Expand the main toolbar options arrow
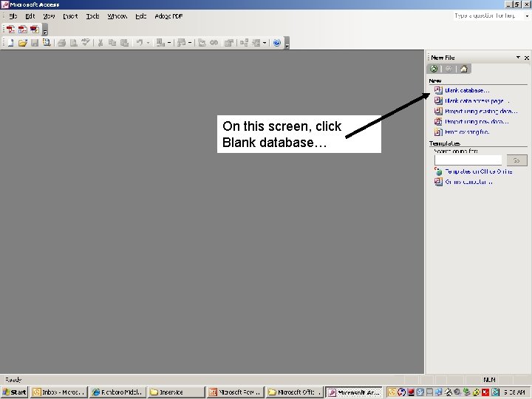 (287, 44)
